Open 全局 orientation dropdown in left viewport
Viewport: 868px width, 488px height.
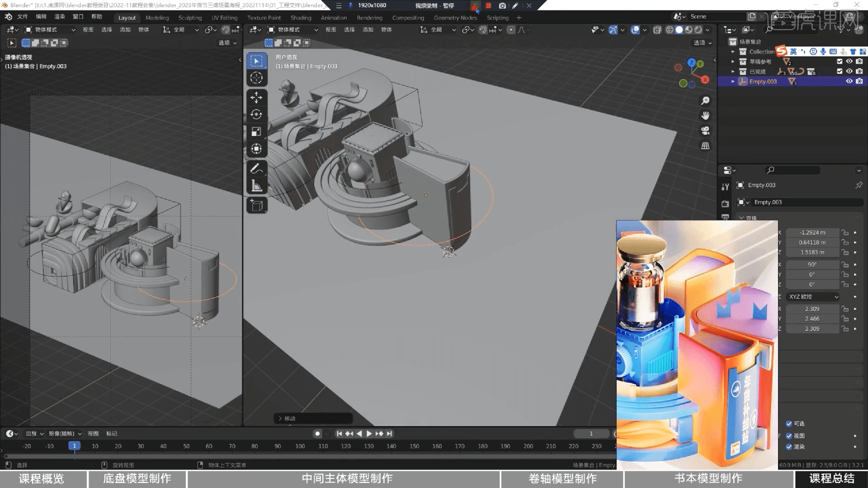tap(182, 30)
